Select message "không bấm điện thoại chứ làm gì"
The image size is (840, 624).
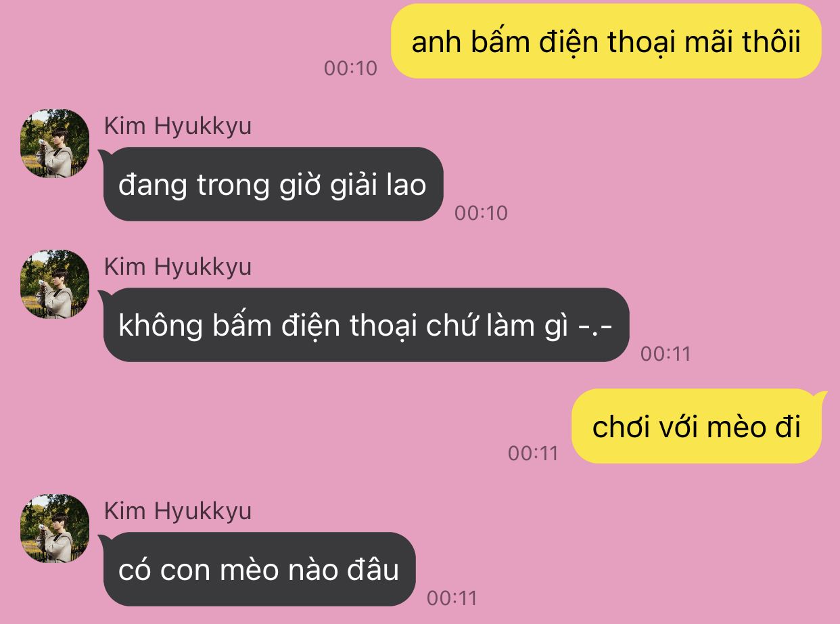[365, 325]
